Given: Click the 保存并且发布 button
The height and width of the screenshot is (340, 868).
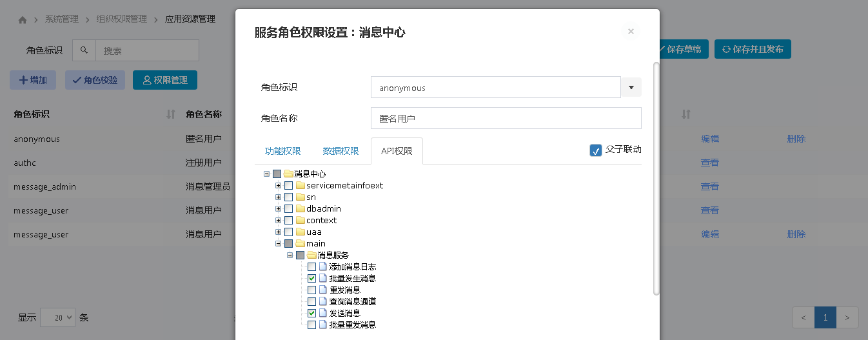Looking at the screenshot, I should pyautogui.click(x=753, y=49).
